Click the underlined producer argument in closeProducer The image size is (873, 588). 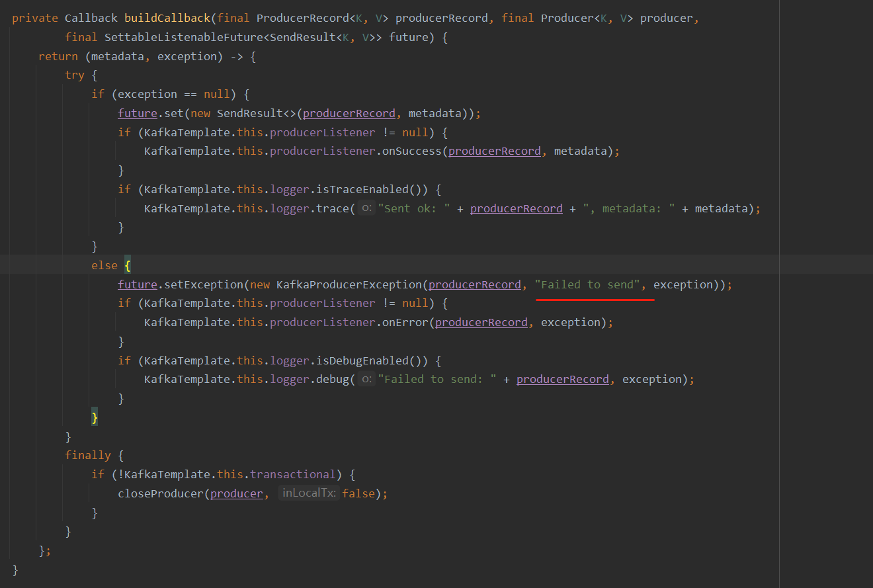(x=237, y=493)
